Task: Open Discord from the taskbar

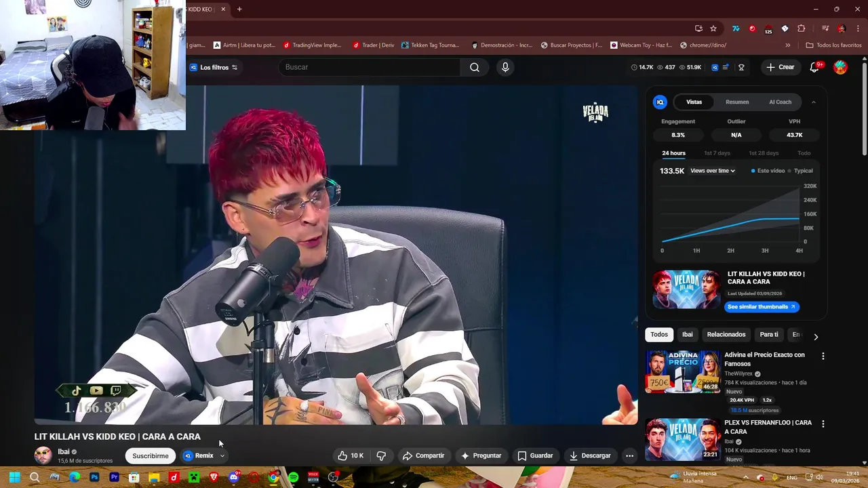Action: point(233,477)
